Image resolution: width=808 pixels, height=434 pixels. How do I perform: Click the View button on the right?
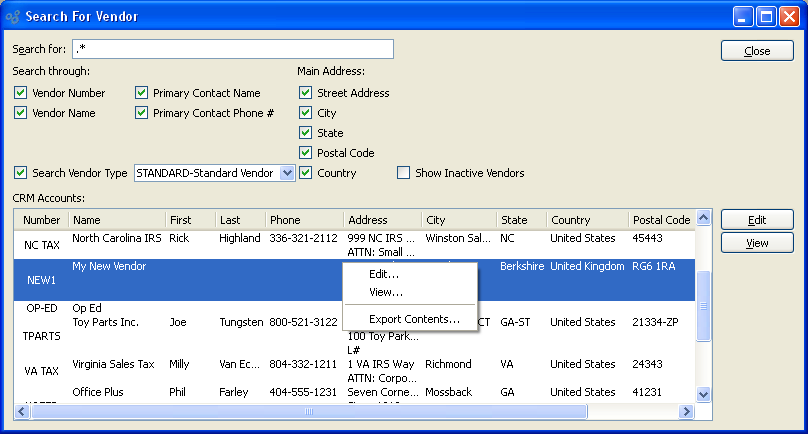point(757,243)
